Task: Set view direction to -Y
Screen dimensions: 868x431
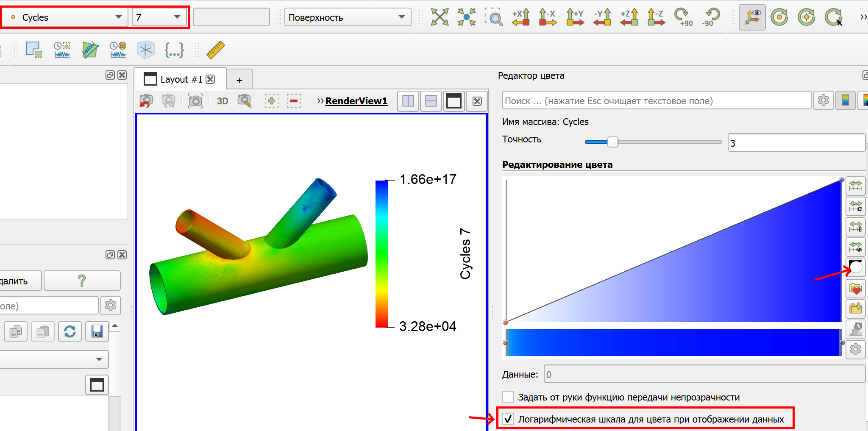Action: click(x=602, y=17)
